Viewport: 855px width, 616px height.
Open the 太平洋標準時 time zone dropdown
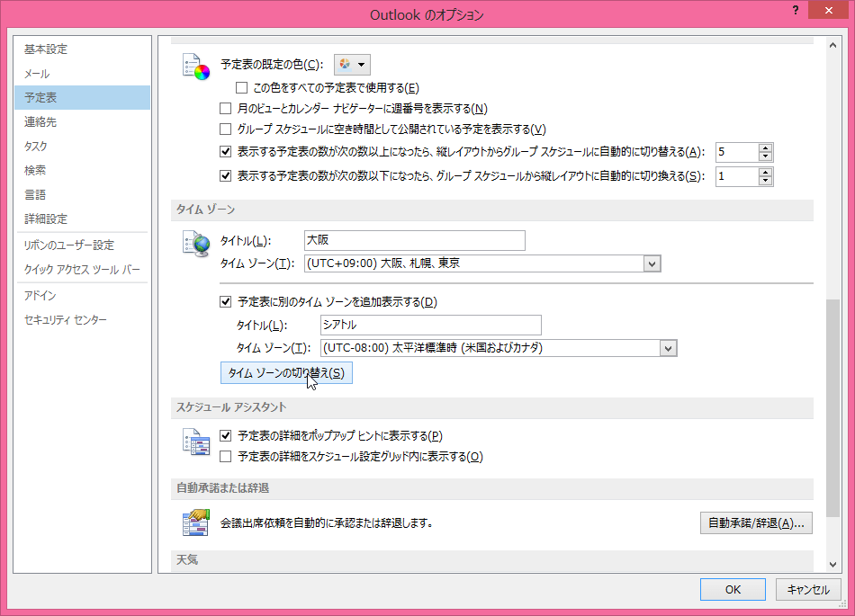[x=668, y=348]
